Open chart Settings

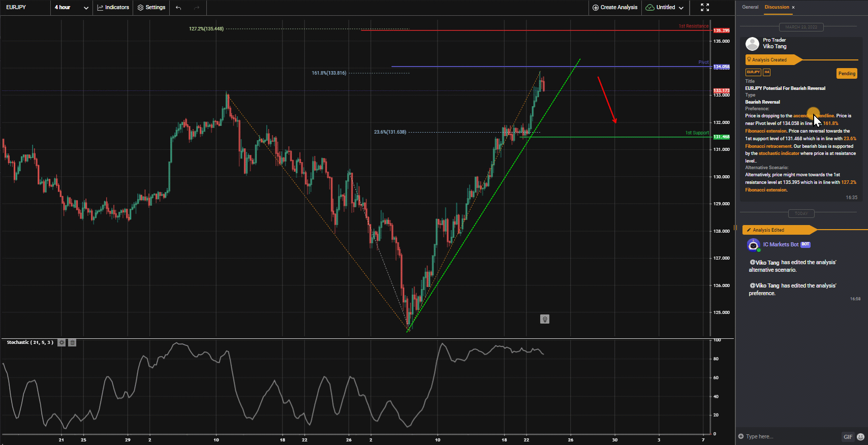[x=151, y=8]
